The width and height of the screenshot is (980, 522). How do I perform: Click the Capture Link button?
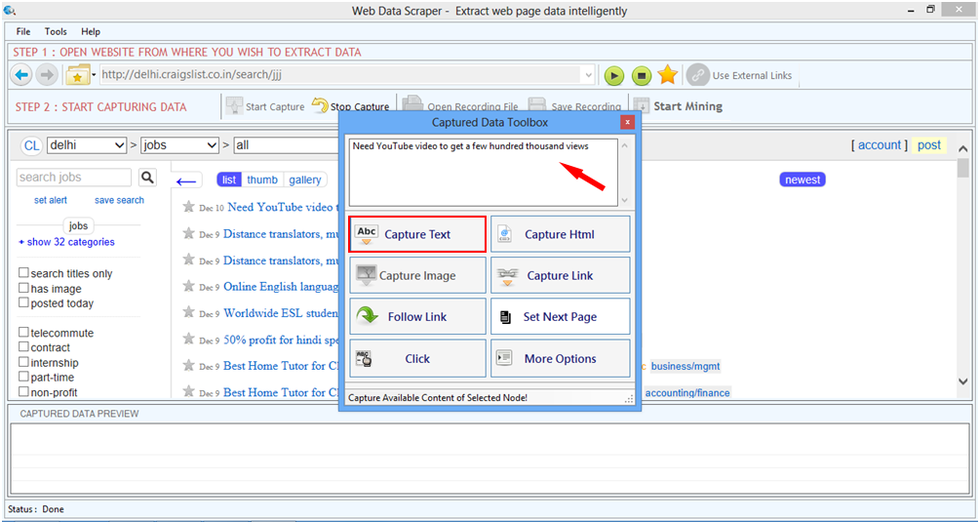point(560,276)
